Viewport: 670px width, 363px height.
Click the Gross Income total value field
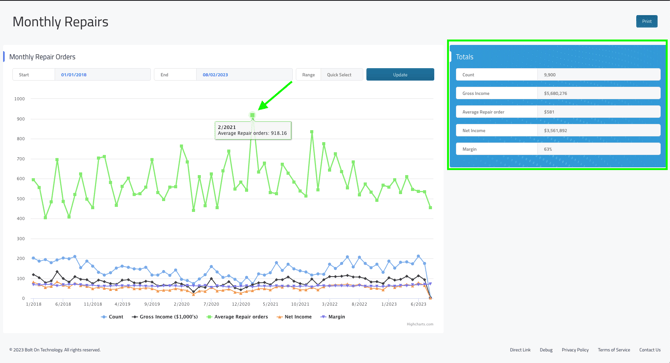click(599, 93)
